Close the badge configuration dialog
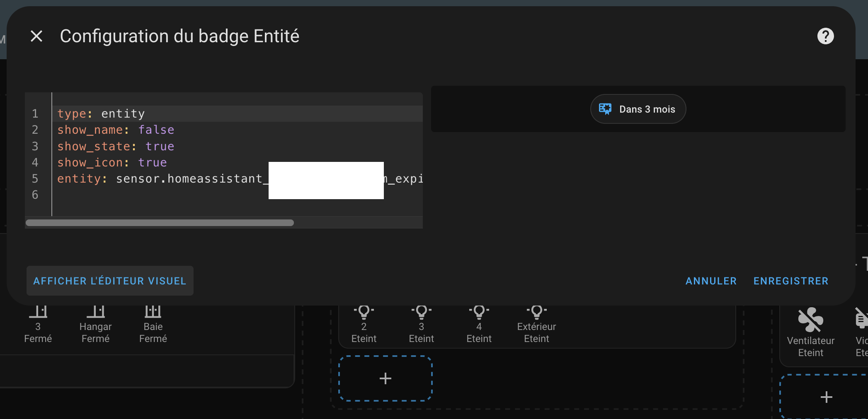The width and height of the screenshot is (868, 419). [36, 36]
